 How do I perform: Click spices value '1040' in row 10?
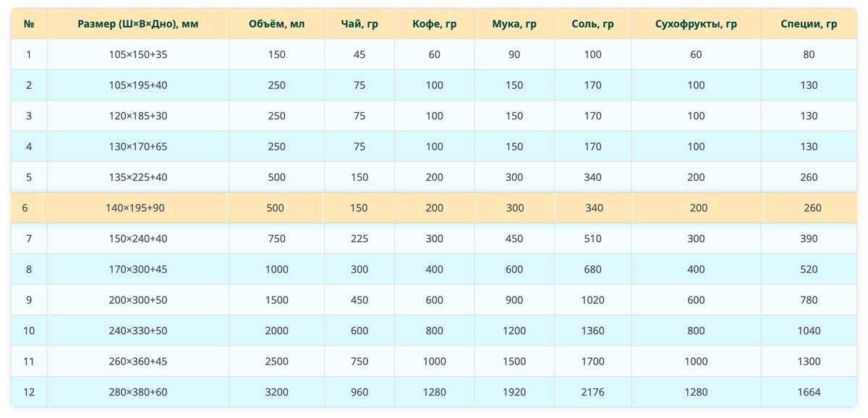point(809,330)
